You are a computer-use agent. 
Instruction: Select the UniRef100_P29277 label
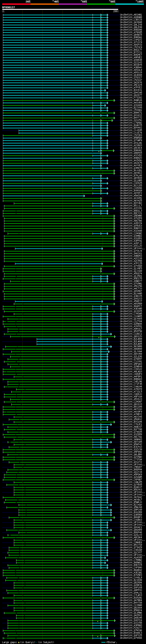tap(131, 628)
